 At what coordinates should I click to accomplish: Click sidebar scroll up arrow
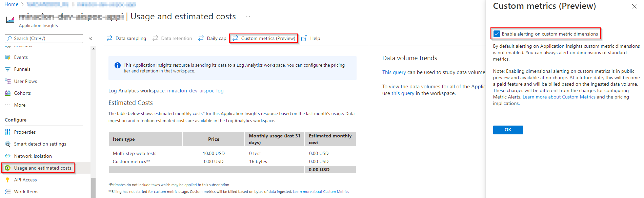coord(93,49)
